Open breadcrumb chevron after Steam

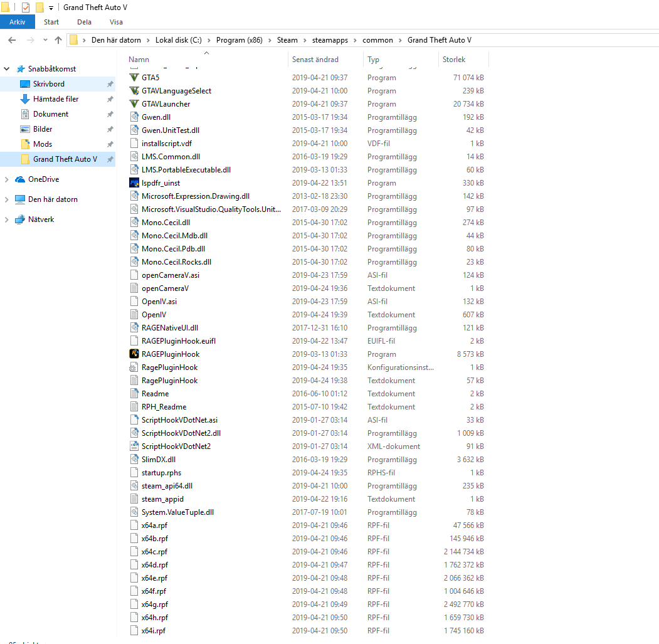coord(305,40)
